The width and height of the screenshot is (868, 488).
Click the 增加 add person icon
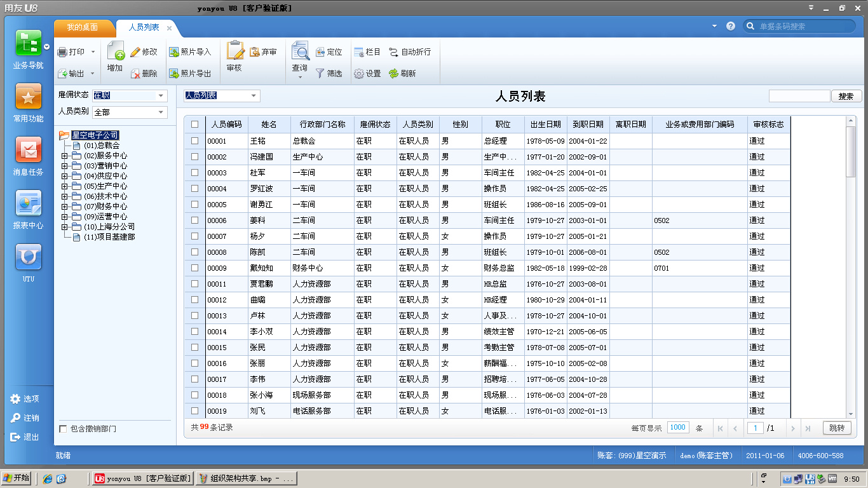click(x=115, y=51)
